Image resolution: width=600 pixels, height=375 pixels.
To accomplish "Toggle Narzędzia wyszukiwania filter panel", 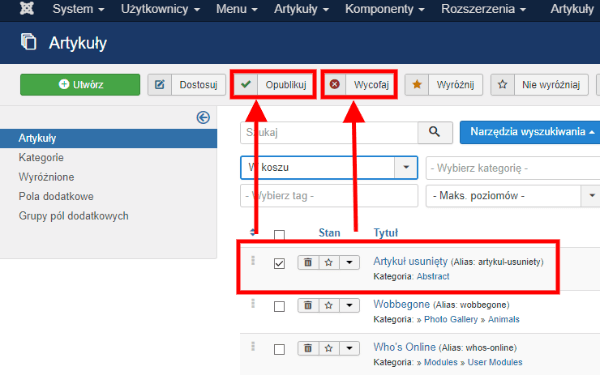I will click(531, 132).
